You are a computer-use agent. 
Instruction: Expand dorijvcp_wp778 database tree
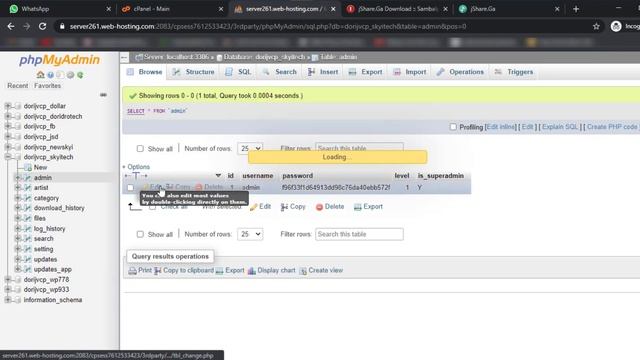point(7,280)
